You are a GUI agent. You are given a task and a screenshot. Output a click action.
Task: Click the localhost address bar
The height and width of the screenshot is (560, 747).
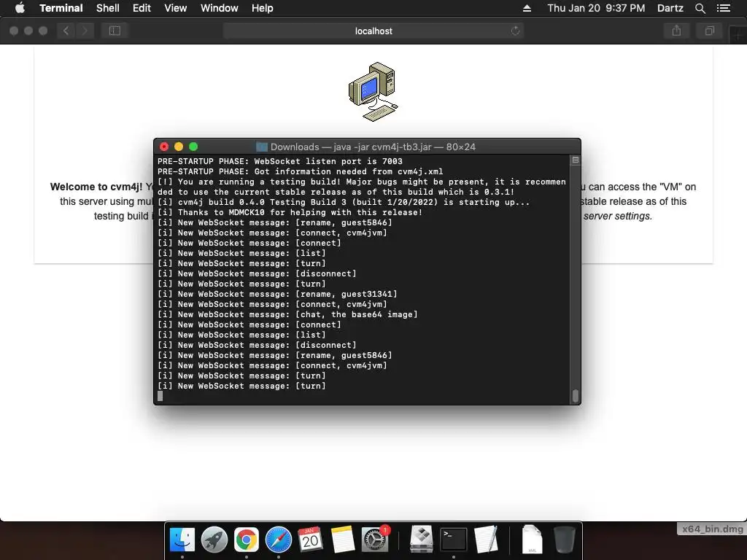[373, 31]
